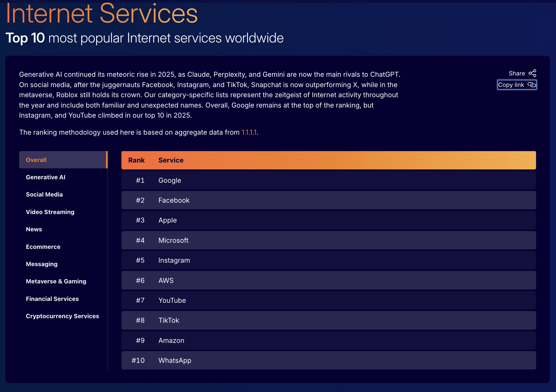
Task: Click the Rank column header
Action: coord(136,160)
